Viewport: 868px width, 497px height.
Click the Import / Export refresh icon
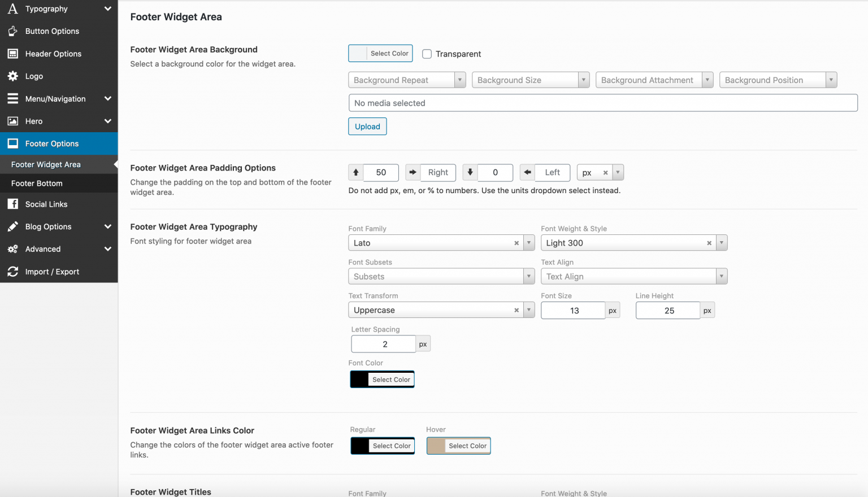[x=12, y=272]
